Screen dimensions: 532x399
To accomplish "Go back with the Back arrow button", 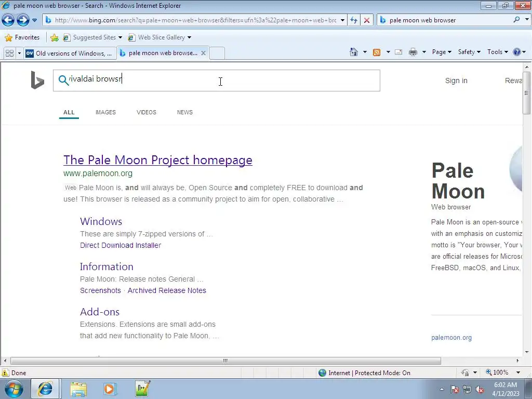I will (x=8, y=20).
